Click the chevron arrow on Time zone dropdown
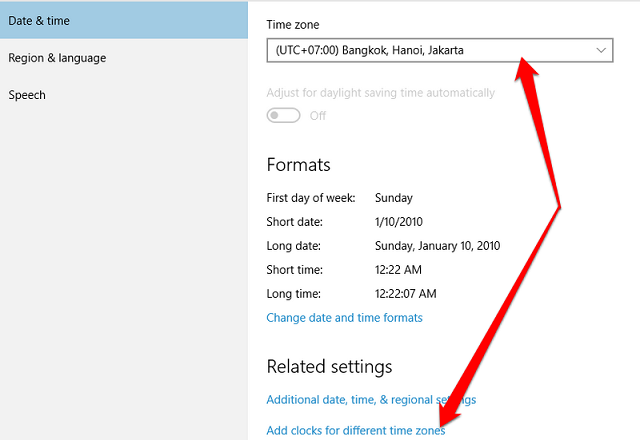Viewport: 640px width, 440px height. [601, 50]
